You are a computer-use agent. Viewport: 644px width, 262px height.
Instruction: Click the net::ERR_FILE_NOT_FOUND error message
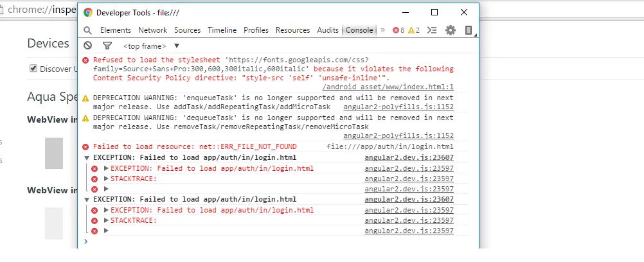click(x=195, y=146)
